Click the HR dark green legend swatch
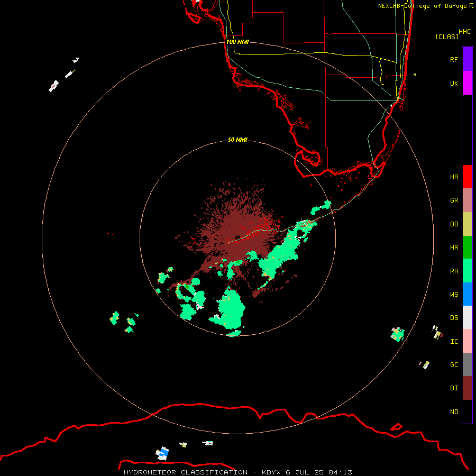This screenshot has height=476, width=476. (x=467, y=248)
